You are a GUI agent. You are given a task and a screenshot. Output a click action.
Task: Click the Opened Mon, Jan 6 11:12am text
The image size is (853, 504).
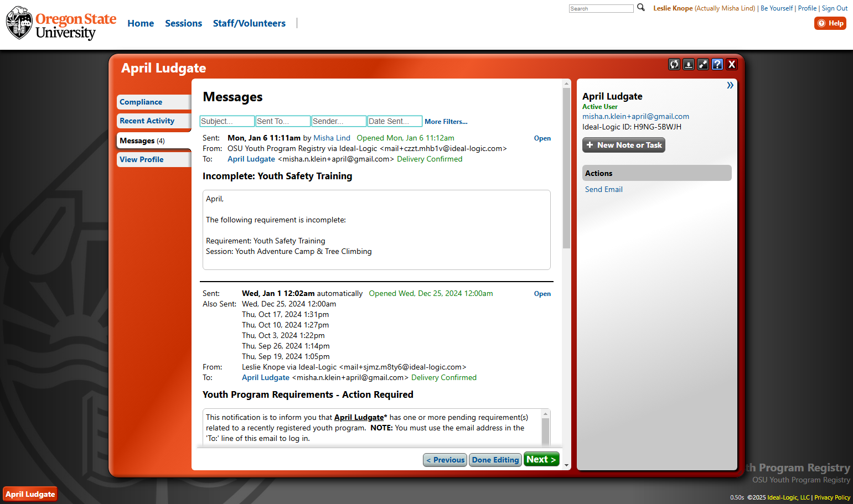click(405, 138)
